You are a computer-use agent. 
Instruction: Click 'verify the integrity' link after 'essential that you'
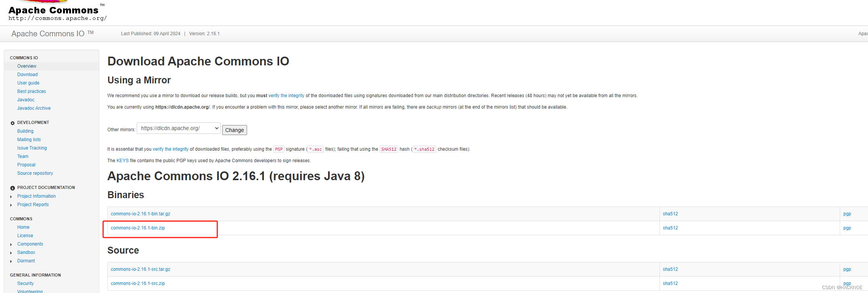click(x=171, y=149)
